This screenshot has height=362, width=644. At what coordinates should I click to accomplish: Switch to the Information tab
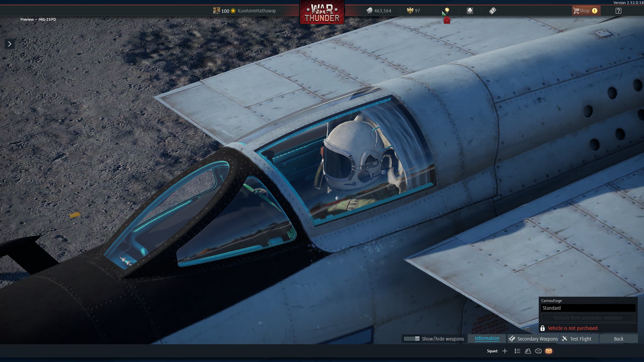[487, 338]
